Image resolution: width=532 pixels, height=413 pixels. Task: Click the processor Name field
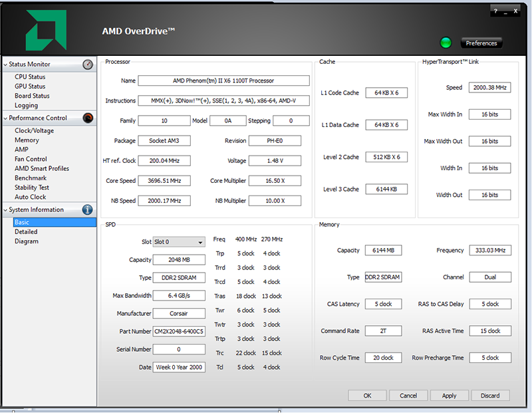pyautogui.click(x=223, y=80)
